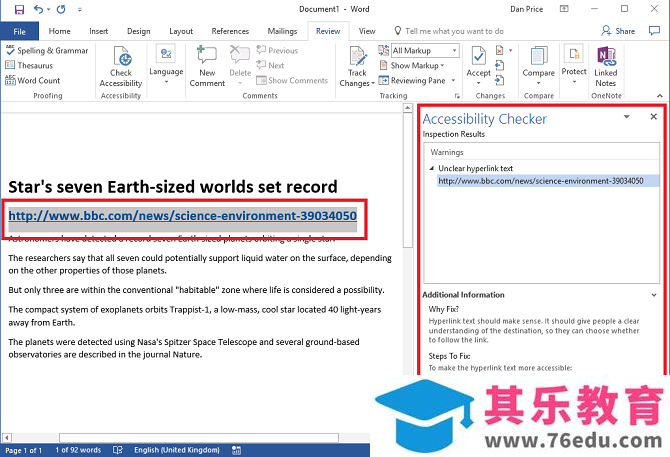Click the heading Star's seven Earth-sized worlds
Image resolution: width=670 pixels, height=457 pixels.
click(173, 187)
